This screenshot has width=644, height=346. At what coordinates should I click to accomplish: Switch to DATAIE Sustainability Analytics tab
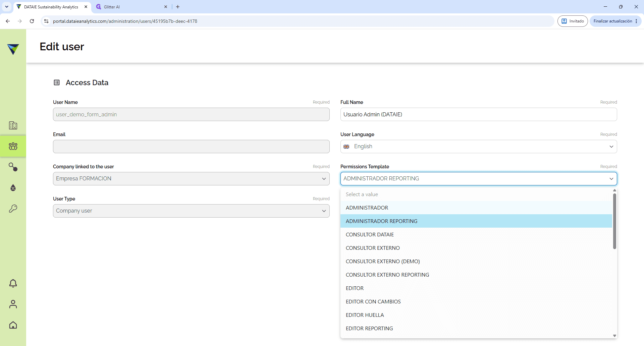pyautogui.click(x=52, y=7)
